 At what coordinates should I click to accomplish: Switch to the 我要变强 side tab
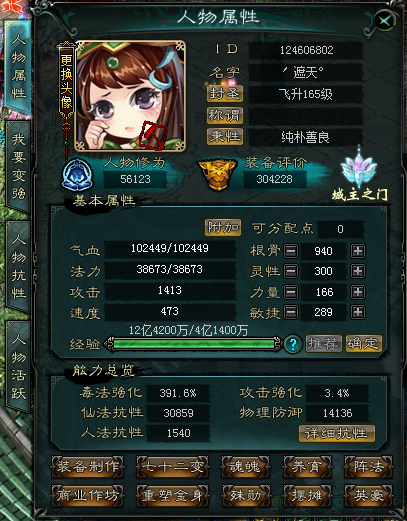tap(18, 166)
